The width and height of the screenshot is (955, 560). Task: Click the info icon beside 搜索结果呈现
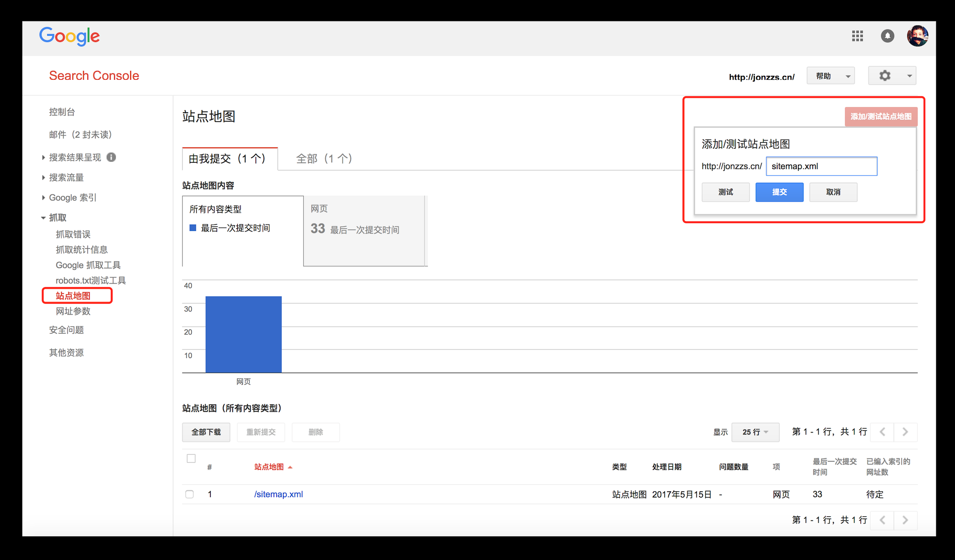point(111,157)
